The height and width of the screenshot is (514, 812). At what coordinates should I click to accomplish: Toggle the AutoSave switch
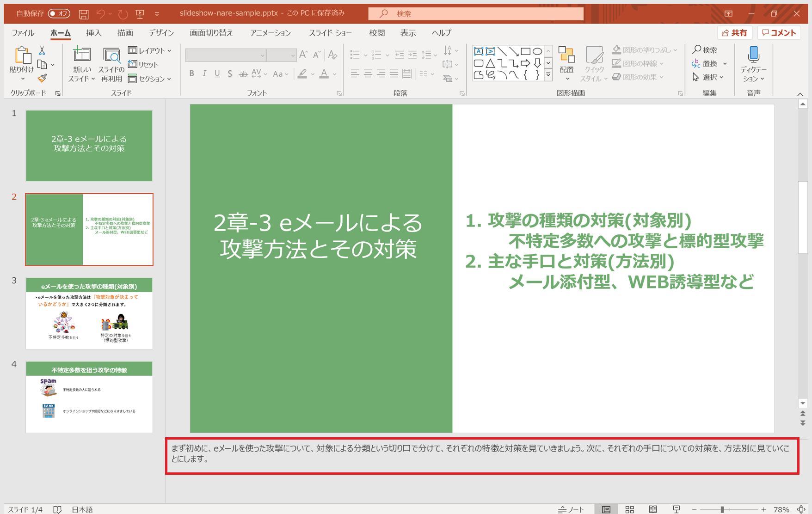click(59, 13)
